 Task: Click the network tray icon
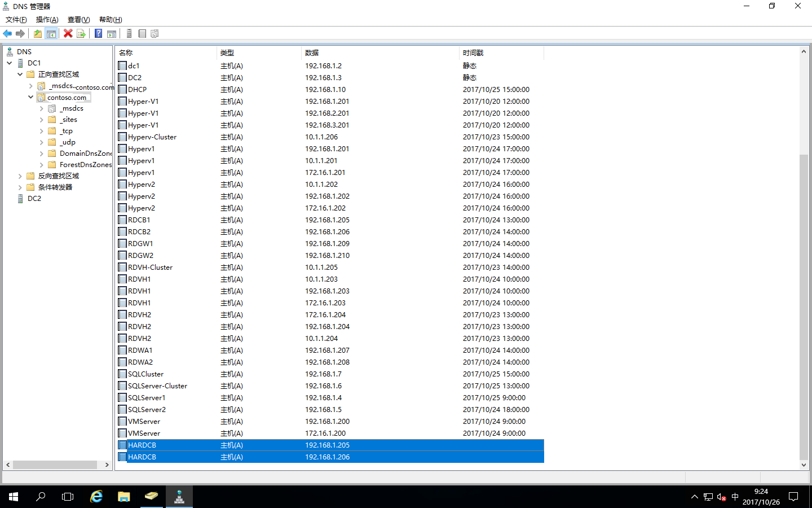coord(708,497)
